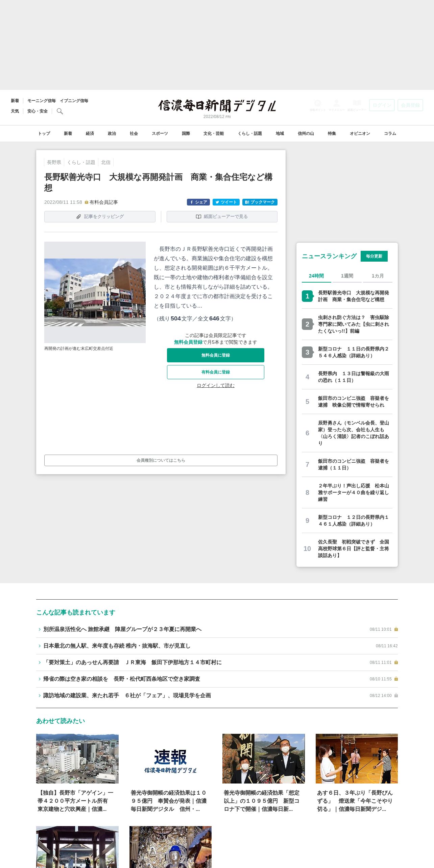434x868 pixels.
Task: Open the 長野市アゲイン cityscape thumbnail
Action: [77, 758]
